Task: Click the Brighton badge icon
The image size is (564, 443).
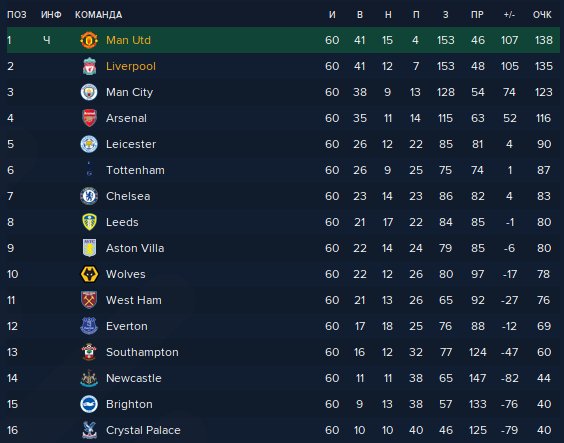Action: 89,404
